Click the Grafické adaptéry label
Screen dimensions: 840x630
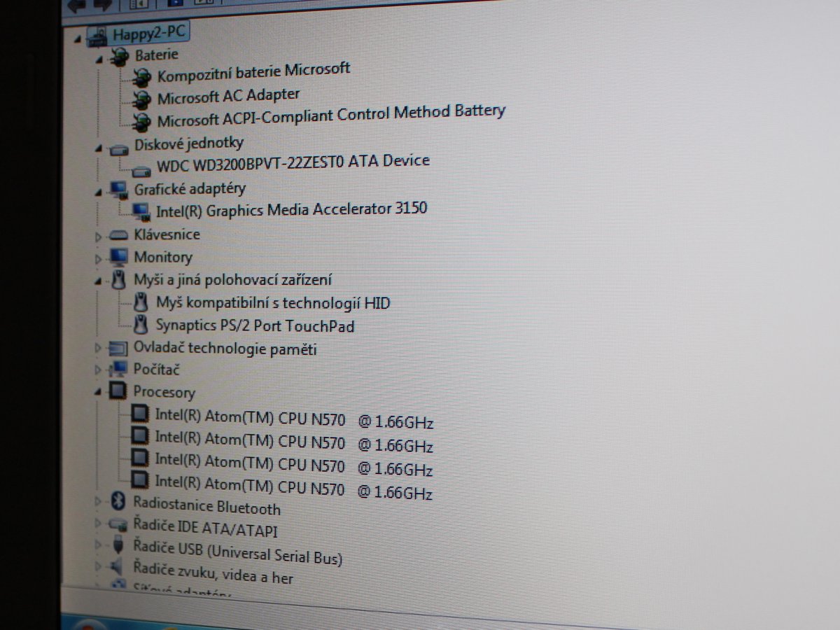click(190, 189)
